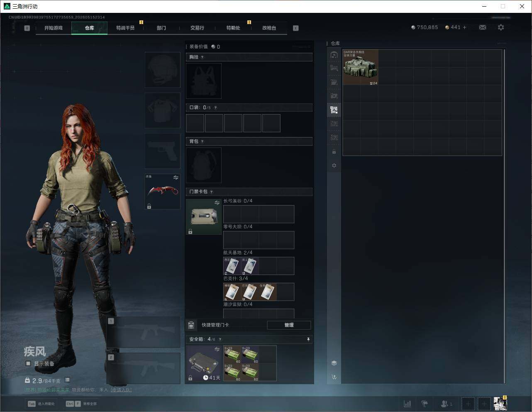Select primary weapon slot 2
The height and width of the screenshot is (412, 532).
144,368
